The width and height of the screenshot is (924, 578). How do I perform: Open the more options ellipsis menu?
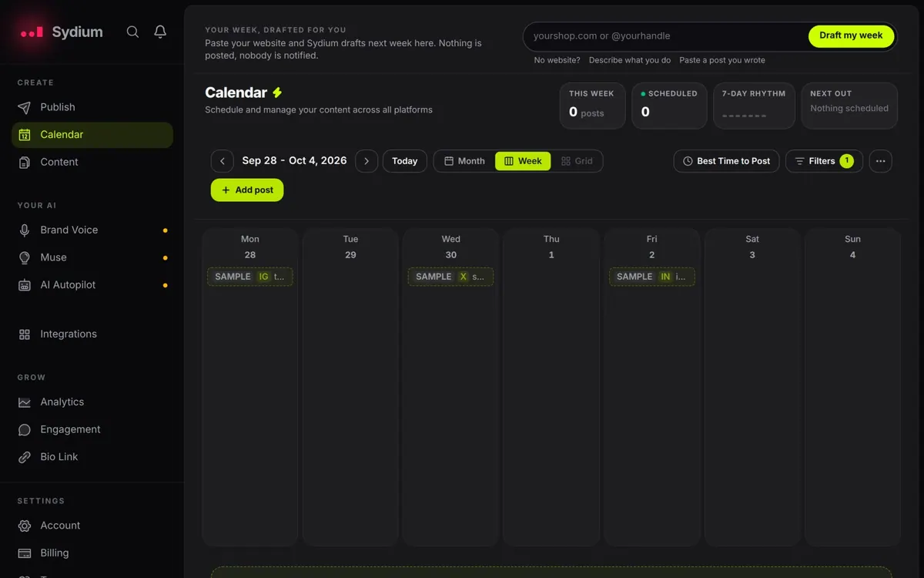881,161
